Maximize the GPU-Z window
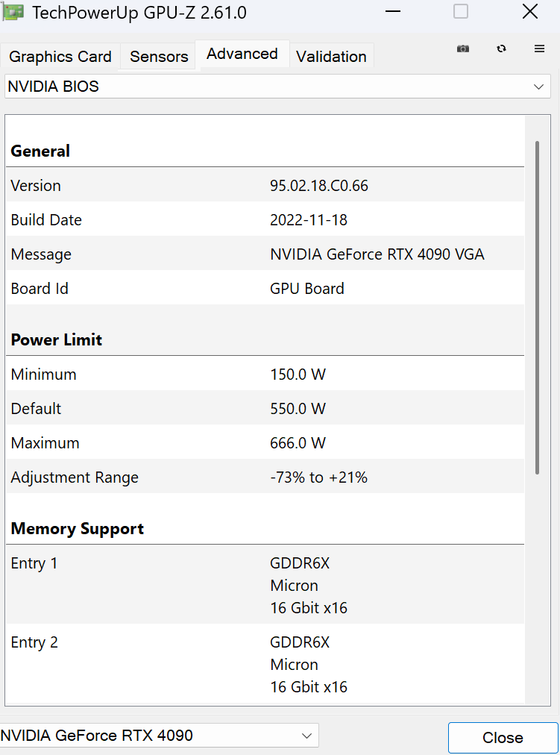Screen dimensions: 560x755 coord(461,12)
